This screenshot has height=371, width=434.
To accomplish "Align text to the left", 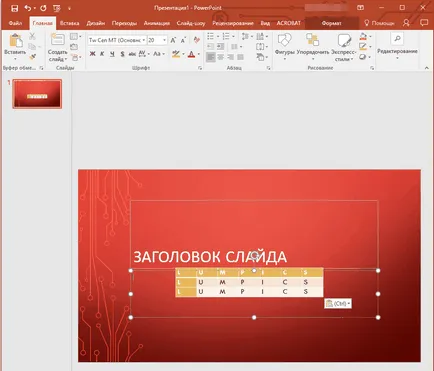I will pos(211,57).
